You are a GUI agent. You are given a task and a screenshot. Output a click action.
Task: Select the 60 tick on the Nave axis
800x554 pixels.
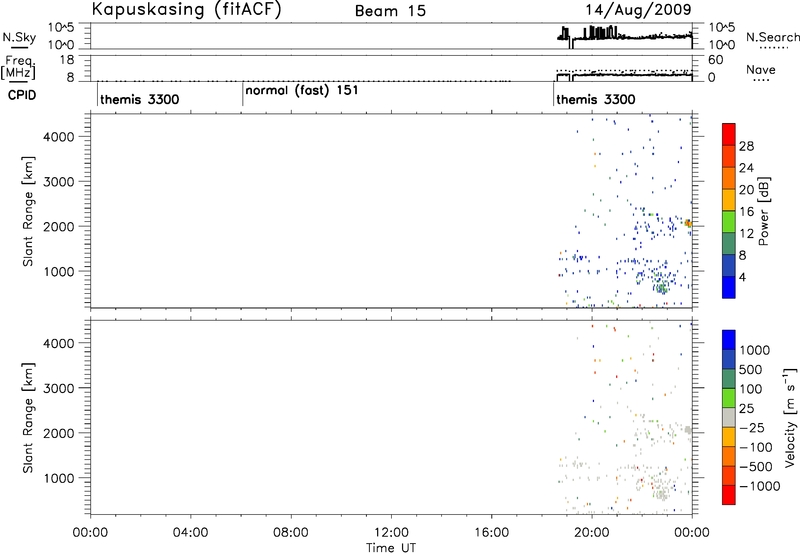[715, 60]
